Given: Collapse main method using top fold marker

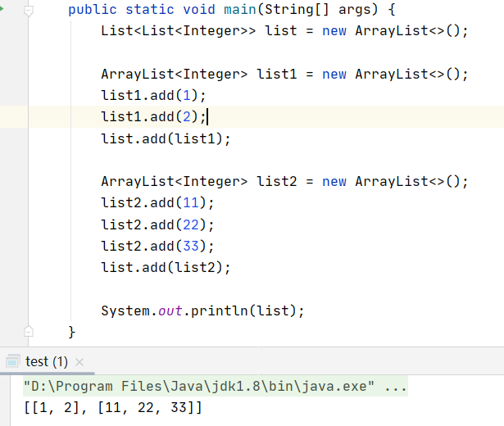Looking at the screenshot, I should coord(29,11).
